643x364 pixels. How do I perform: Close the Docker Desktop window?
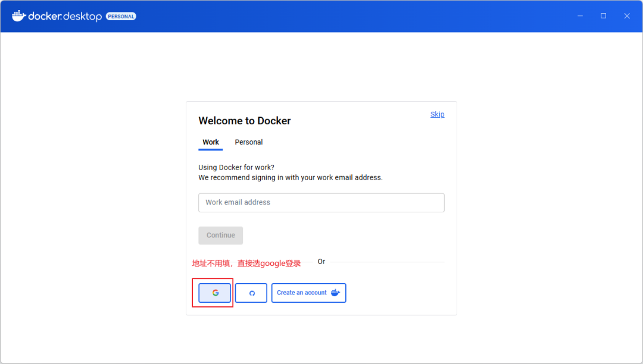pos(626,16)
